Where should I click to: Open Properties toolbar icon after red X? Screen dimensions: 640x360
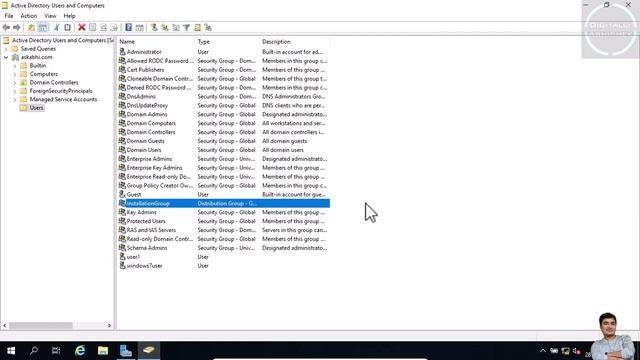[93, 27]
